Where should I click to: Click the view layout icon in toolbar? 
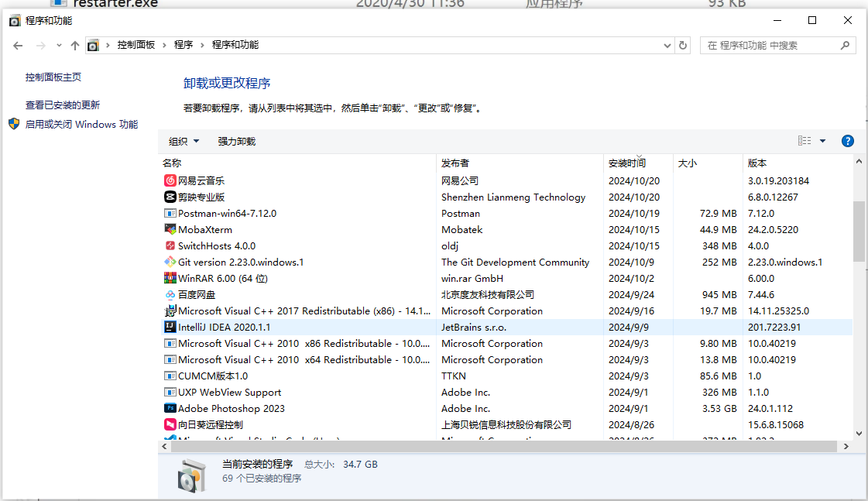click(x=805, y=141)
